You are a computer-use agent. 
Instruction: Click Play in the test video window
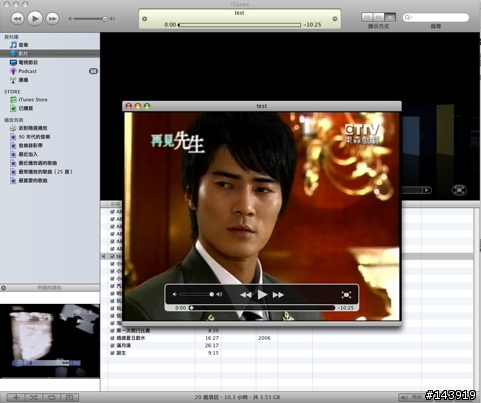point(262,295)
